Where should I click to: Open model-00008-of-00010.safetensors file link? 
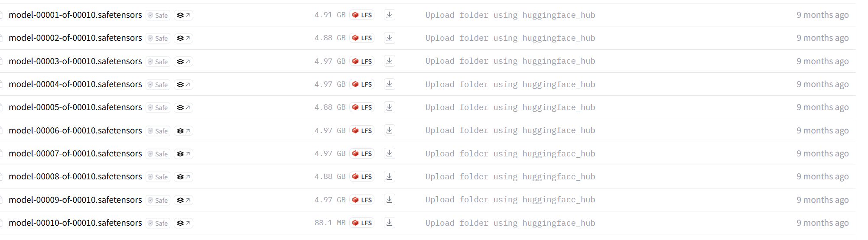coord(75,176)
